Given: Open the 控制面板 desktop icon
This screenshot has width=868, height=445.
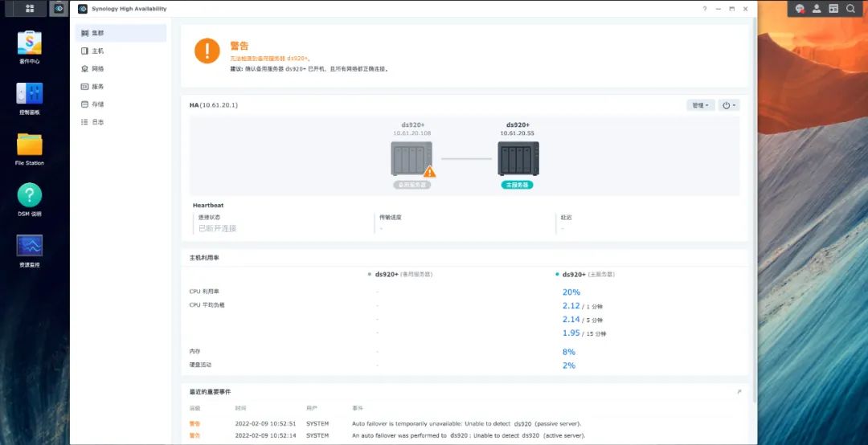Looking at the screenshot, I should tap(30, 99).
